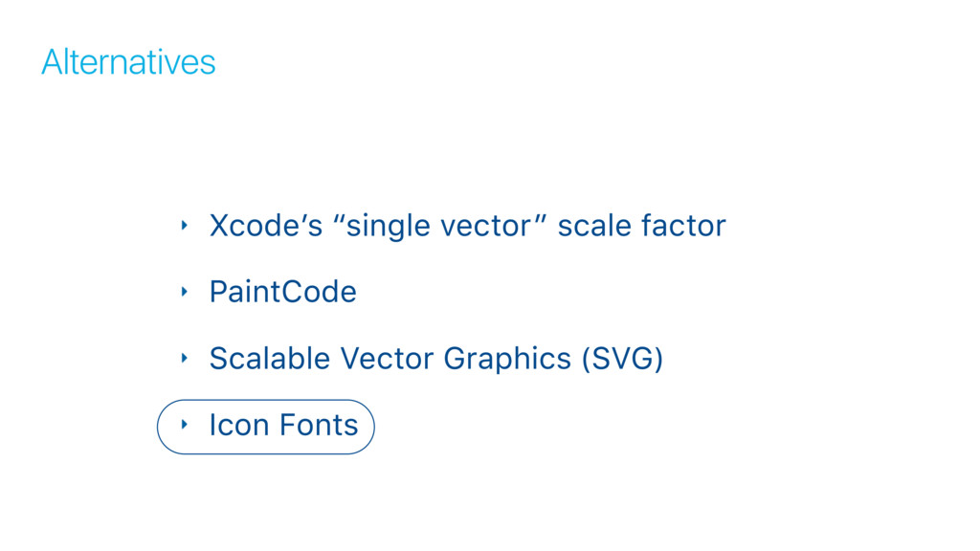This screenshot has width=980, height=551.
Task: Click the letter A in Alternatives heading
Action: [x=52, y=62]
